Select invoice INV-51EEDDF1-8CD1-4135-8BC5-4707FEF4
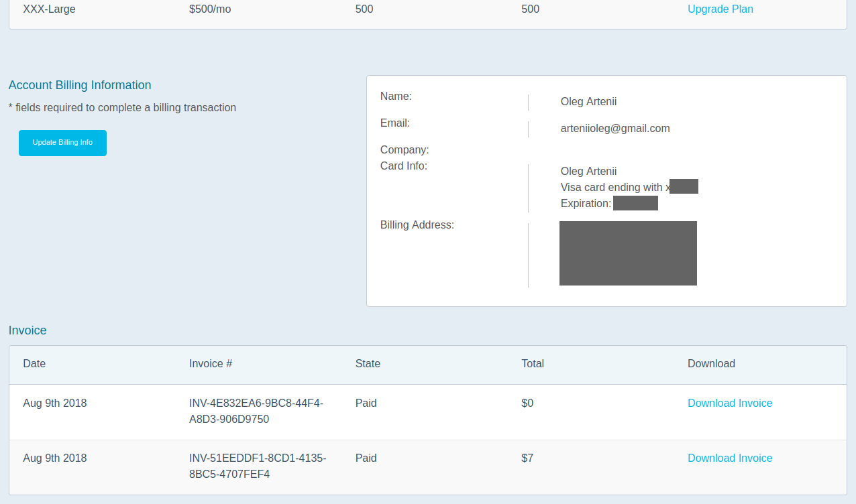 point(258,466)
